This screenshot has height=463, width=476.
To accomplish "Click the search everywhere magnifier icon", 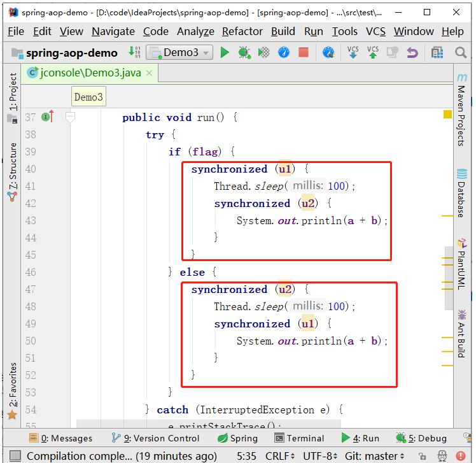I will 461,53.
